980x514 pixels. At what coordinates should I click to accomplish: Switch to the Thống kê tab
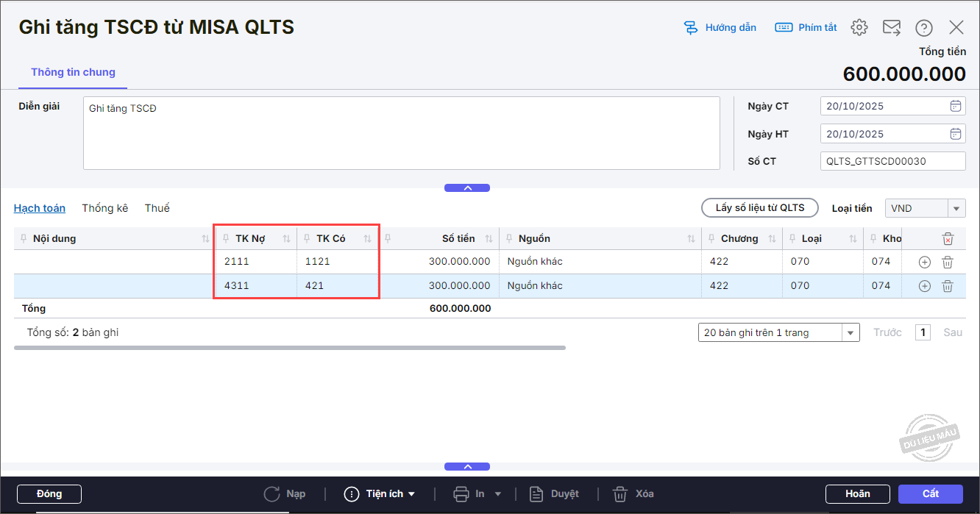105,208
